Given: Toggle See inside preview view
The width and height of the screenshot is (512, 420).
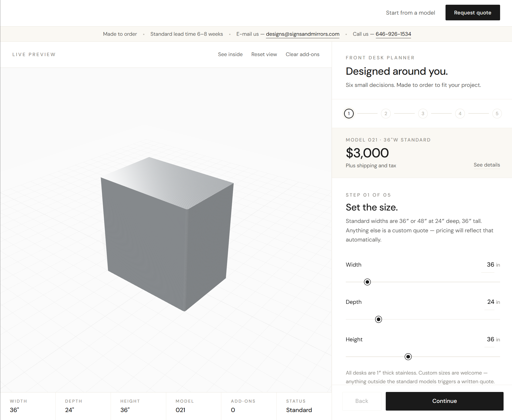Looking at the screenshot, I should (x=230, y=54).
